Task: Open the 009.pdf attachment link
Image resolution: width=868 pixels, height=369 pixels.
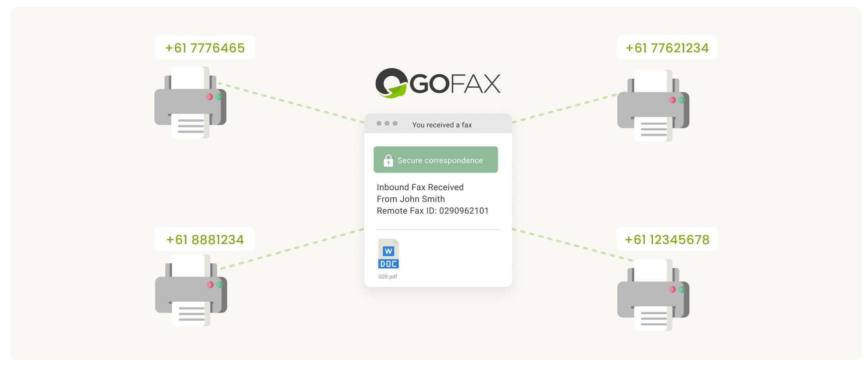Action: click(388, 277)
